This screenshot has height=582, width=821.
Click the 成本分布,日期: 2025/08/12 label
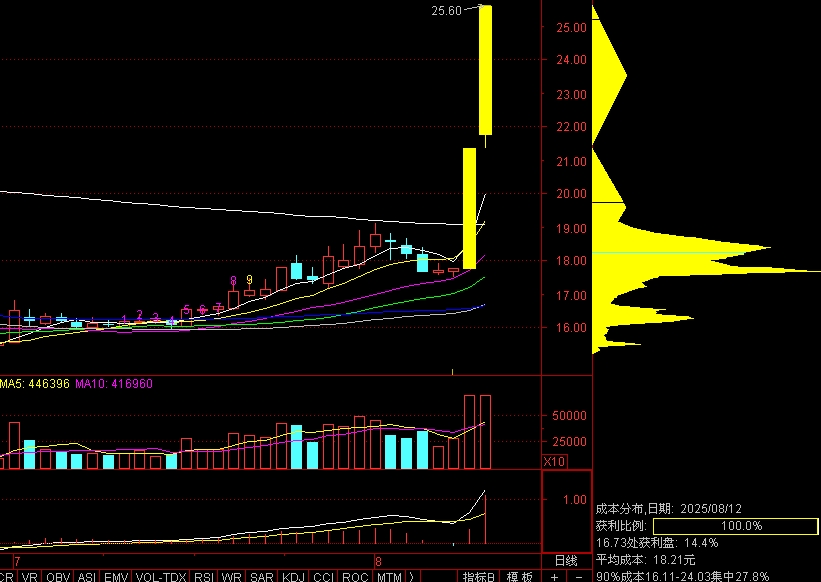point(669,508)
